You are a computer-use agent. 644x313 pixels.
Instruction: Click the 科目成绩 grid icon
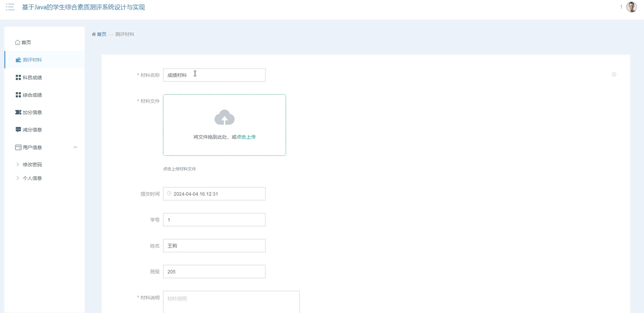click(18, 77)
